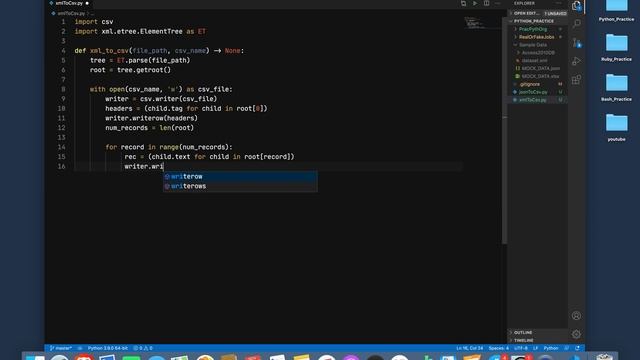Open the Search view in activity bar
This screenshot has width=640, height=360.
click(x=576, y=24)
